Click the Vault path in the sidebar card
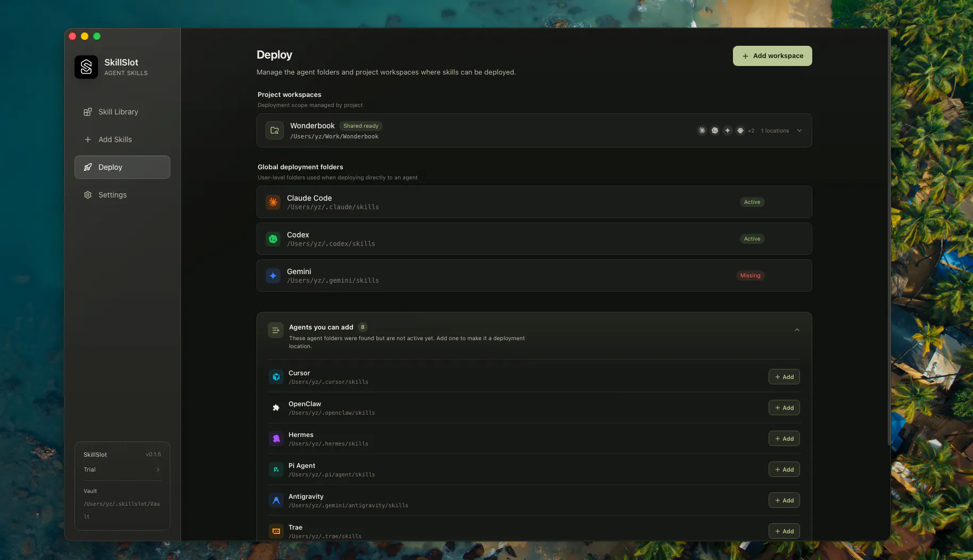Screen dimensions: 973x560 click(121, 510)
